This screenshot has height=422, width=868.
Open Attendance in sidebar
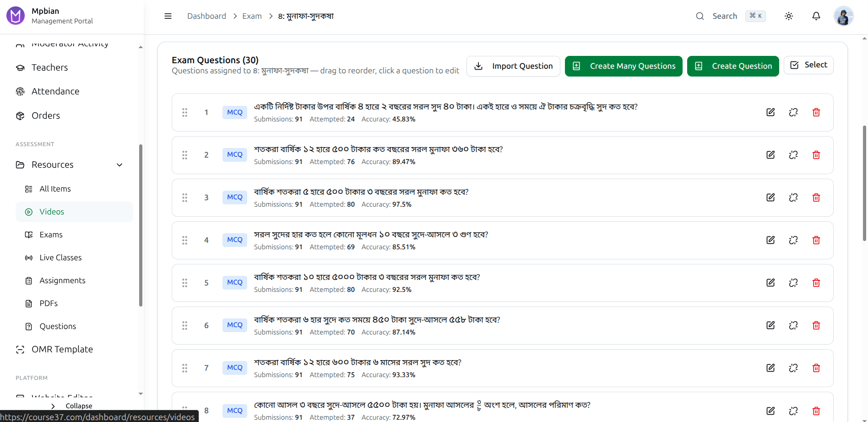[x=74, y=91]
